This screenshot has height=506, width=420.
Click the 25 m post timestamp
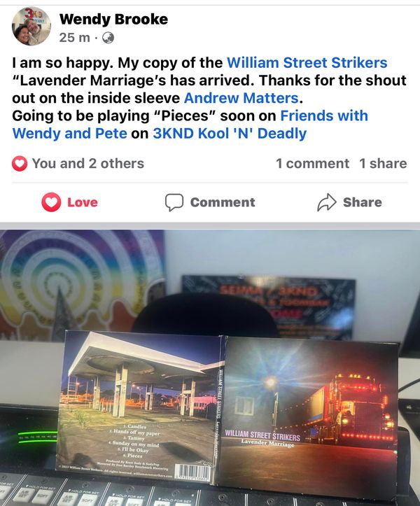point(75,38)
